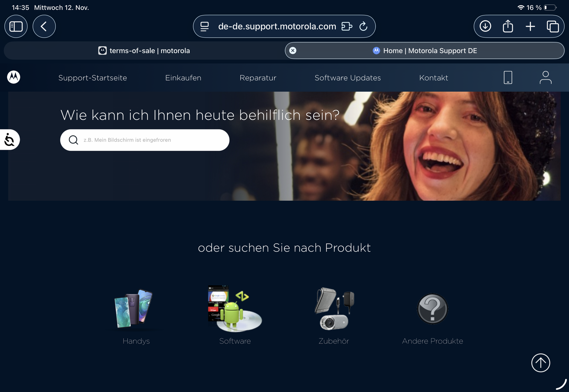This screenshot has height=392, width=569.
Task: Click the Motorola logo in the header
Action: pos(14,77)
